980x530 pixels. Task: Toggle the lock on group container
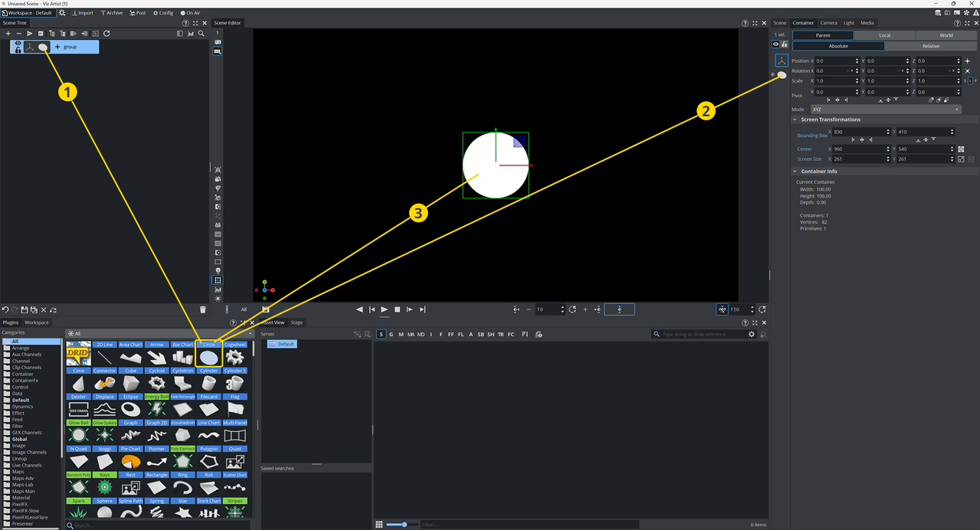point(18,51)
